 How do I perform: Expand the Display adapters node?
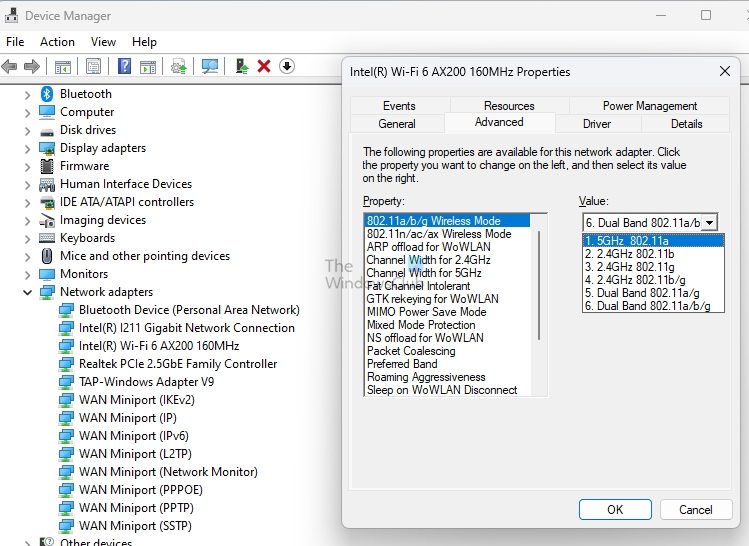coord(27,149)
